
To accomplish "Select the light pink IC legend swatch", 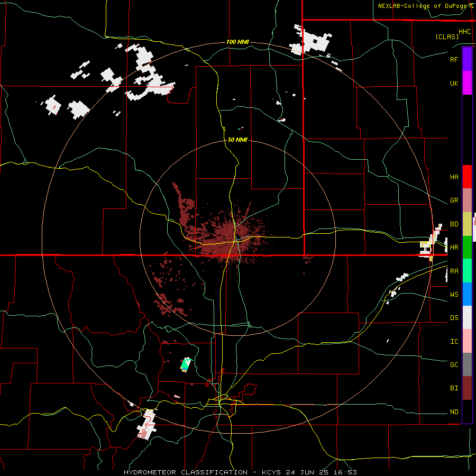I will pyautogui.click(x=467, y=341).
